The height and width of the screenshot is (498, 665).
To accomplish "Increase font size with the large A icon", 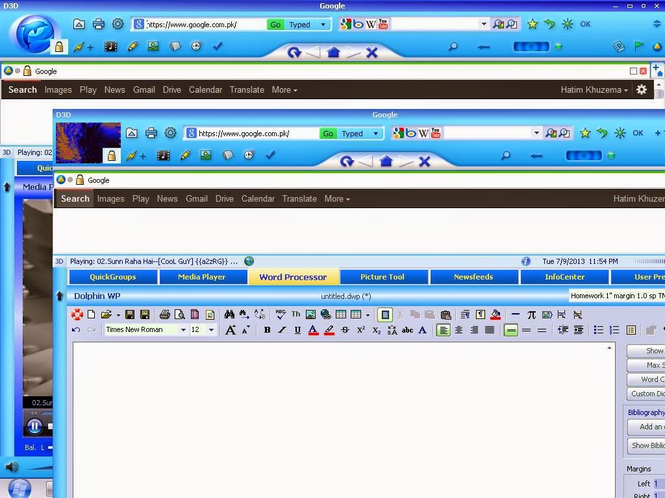I will tap(230, 330).
